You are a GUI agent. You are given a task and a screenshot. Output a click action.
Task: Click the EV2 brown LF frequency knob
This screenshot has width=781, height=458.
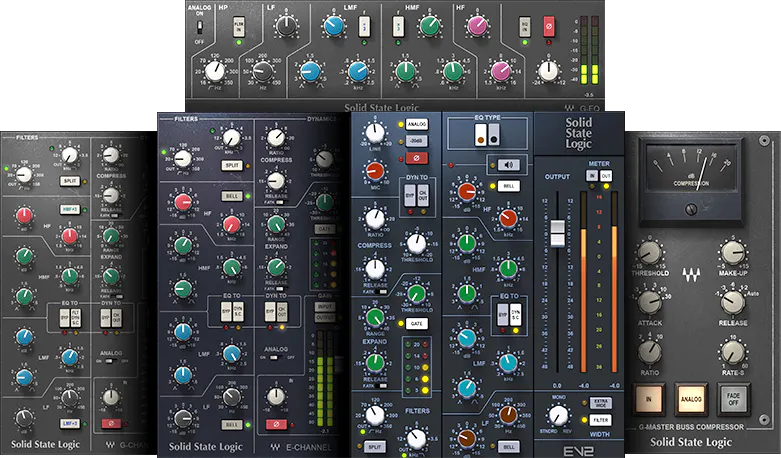click(508, 415)
